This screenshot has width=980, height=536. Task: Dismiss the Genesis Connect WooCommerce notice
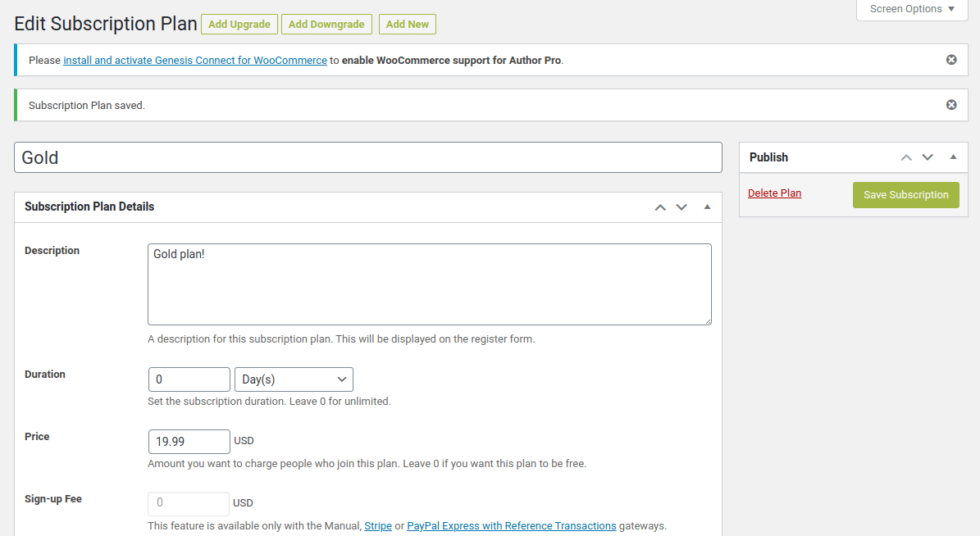tap(951, 60)
